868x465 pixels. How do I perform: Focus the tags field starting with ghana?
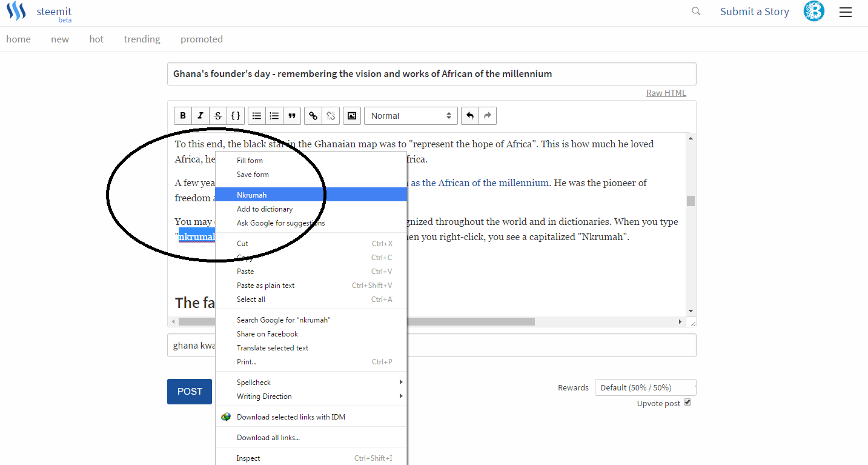(x=432, y=346)
